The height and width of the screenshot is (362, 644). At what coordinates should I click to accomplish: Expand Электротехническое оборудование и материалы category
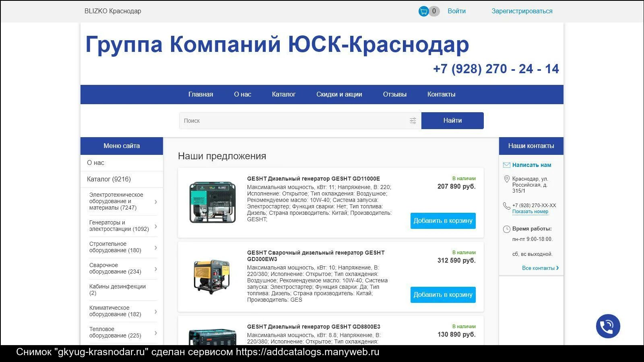click(156, 202)
